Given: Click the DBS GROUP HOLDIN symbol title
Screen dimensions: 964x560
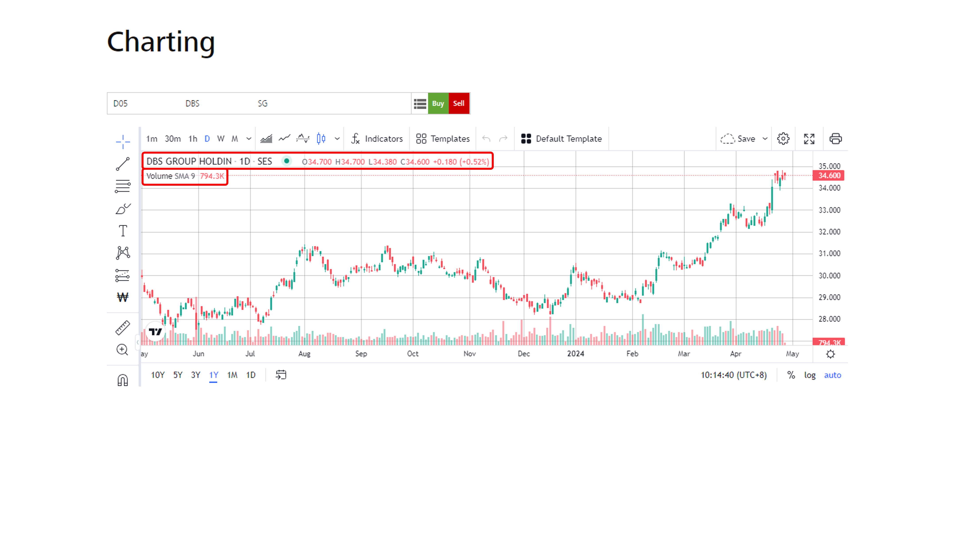Looking at the screenshot, I should coord(189,161).
